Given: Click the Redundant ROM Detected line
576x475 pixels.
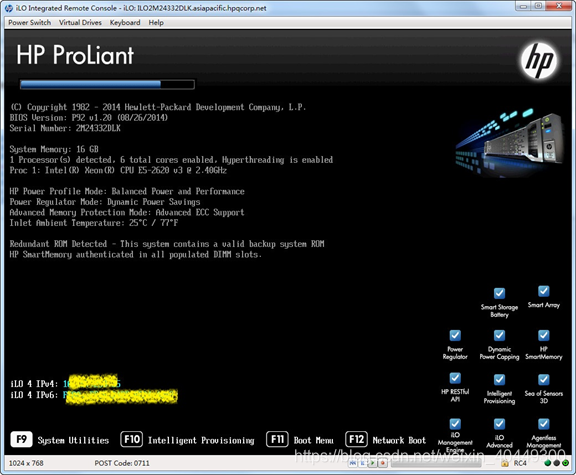Looking at the screenshot, I should coord(167,244).
